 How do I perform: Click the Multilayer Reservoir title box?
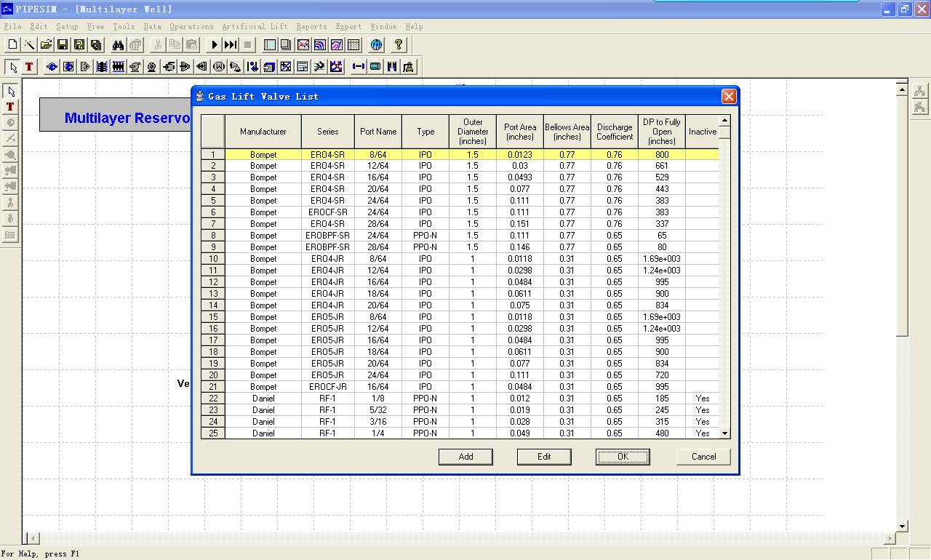pyautogui.click(x=116, y=115)
